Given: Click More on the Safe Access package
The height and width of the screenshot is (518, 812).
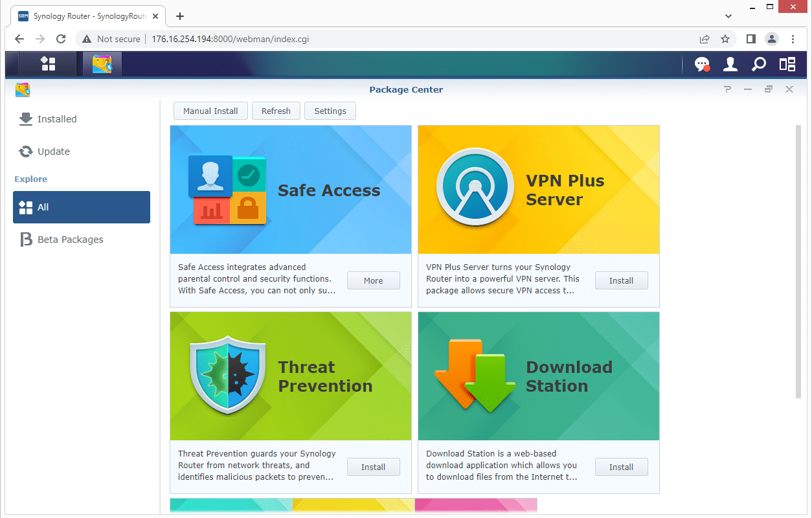Looking at the screenshot, I should (374, 280).
